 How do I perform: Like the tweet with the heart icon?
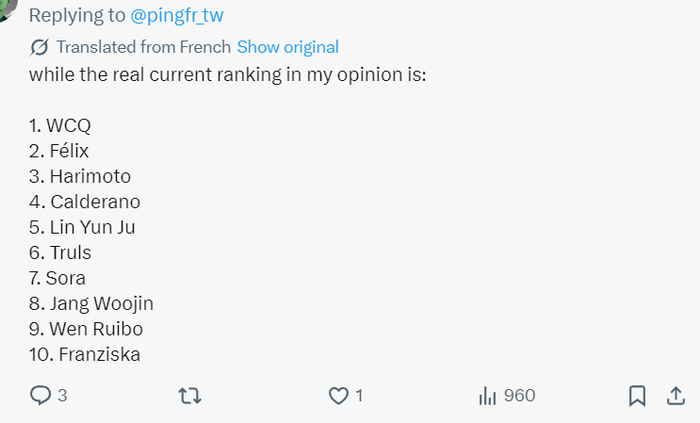338,396
